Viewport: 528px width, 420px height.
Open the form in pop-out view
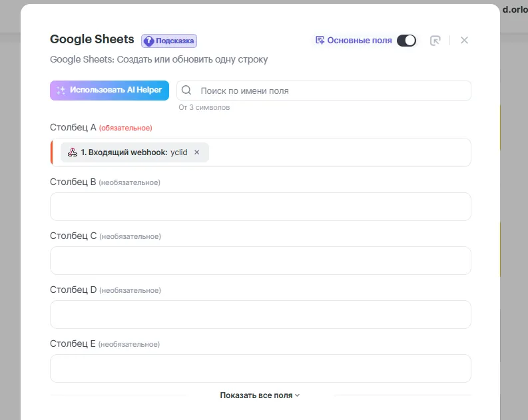coord(435,41)
